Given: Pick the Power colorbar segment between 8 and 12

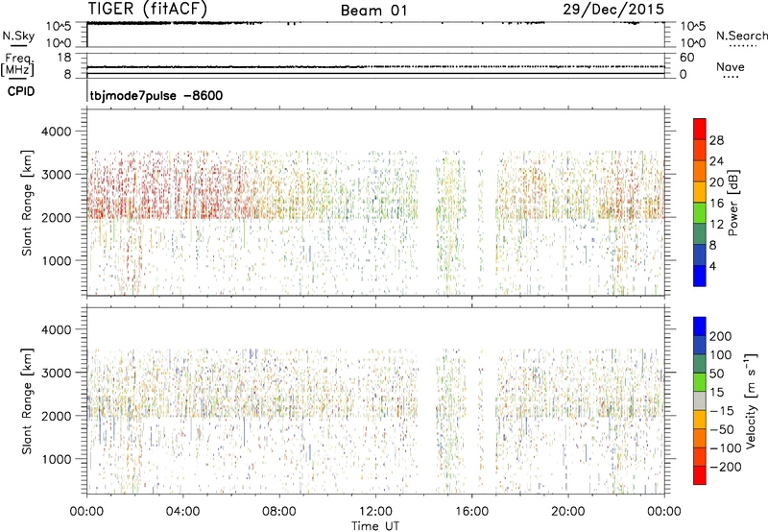Looking at the screenshot, I should pos(700,234).
